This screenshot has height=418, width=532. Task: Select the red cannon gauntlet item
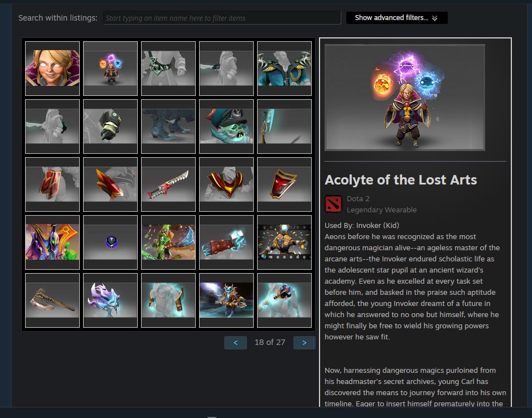coord(226,242)
